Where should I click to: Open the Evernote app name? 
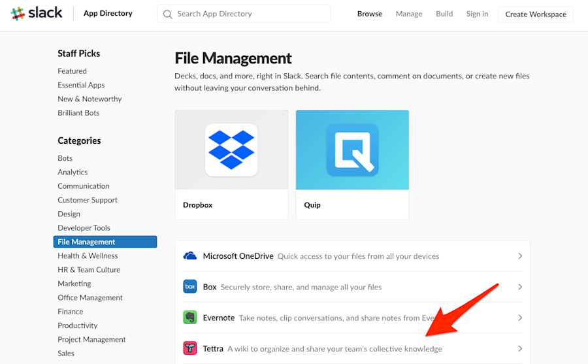click(x=219, y=318)
